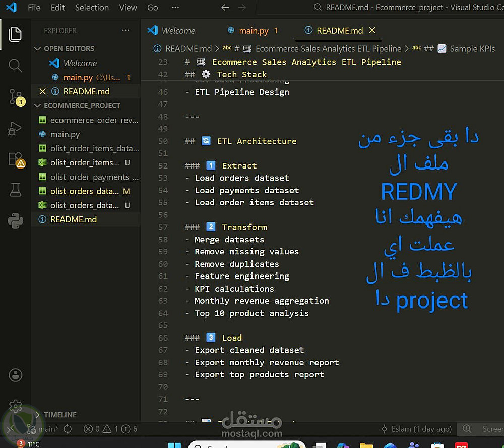Open the File menu
Viewport: 504px width, 448px height.
pyautogui.click(x=34, y=7)
